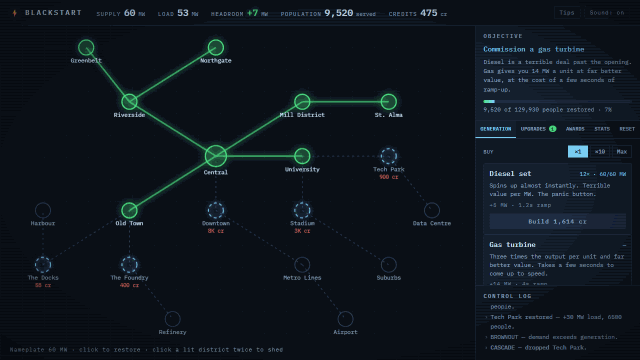Click the St. Alma district node
Screen dimensions: 640x360
(389, 102)
